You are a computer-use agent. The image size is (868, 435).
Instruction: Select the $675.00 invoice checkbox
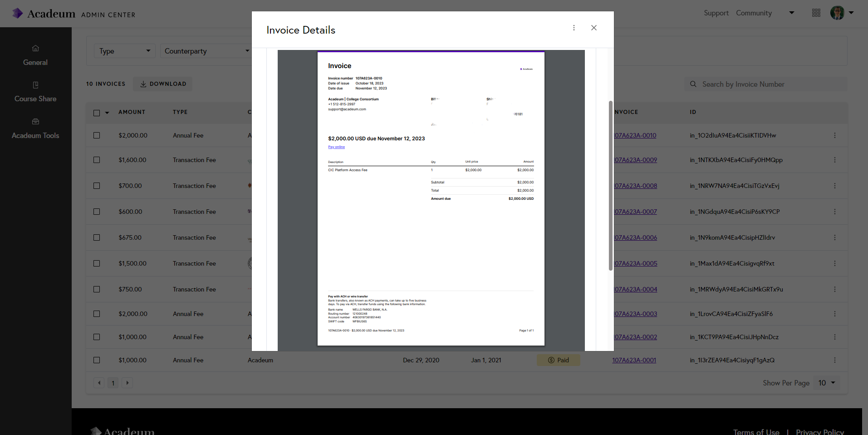pyautogui.click(x=97, y=237)
